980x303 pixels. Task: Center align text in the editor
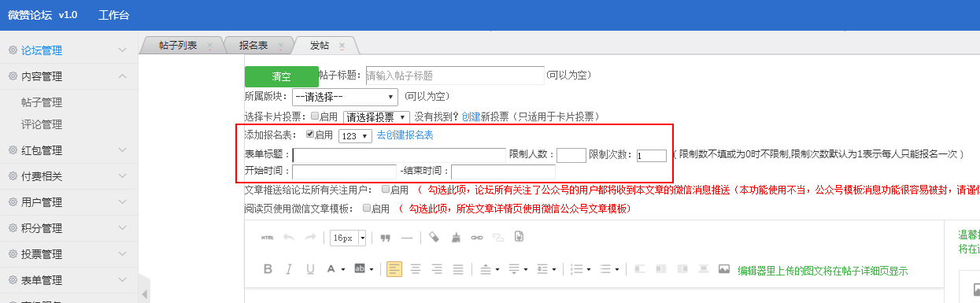[x=416, y=269]
